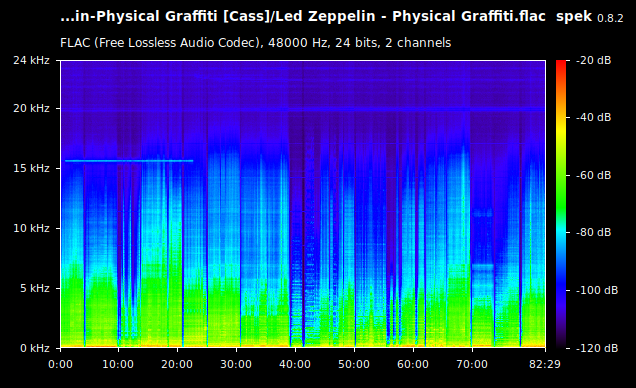Click the 82:29 end time label
The height and width of the screenshot is (388, 636).
[545, 364]
